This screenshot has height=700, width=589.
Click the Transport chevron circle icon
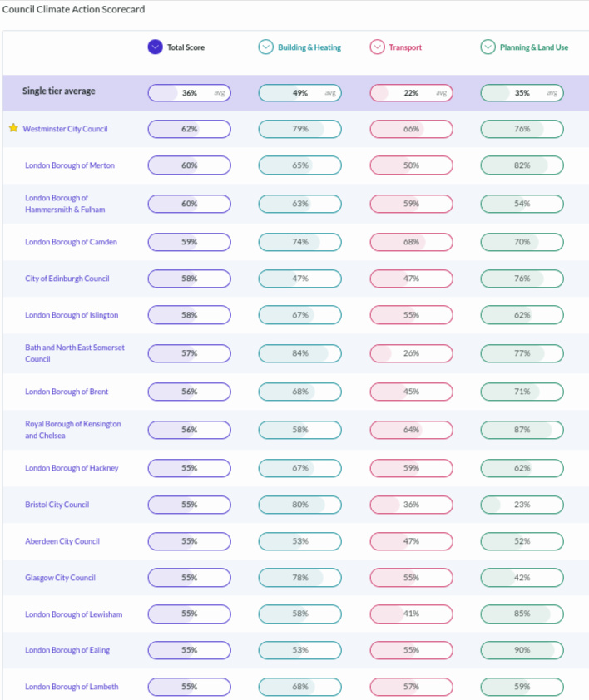pyautogui.click(x=377, y=47)
